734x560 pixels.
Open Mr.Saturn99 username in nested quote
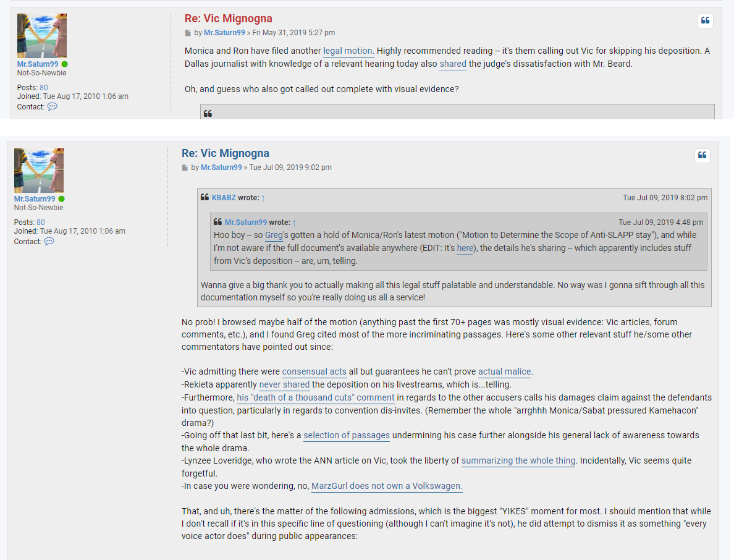[x=246, y=223]
